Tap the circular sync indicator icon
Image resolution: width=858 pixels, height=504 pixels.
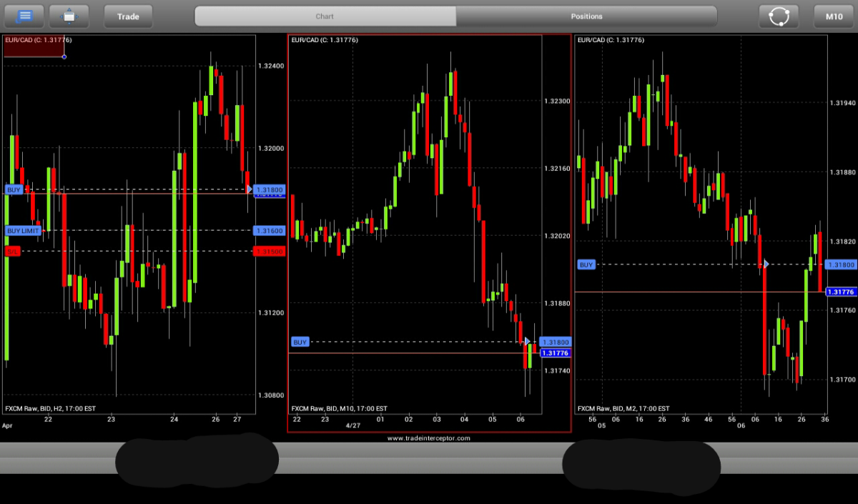(x=779, y=16)
